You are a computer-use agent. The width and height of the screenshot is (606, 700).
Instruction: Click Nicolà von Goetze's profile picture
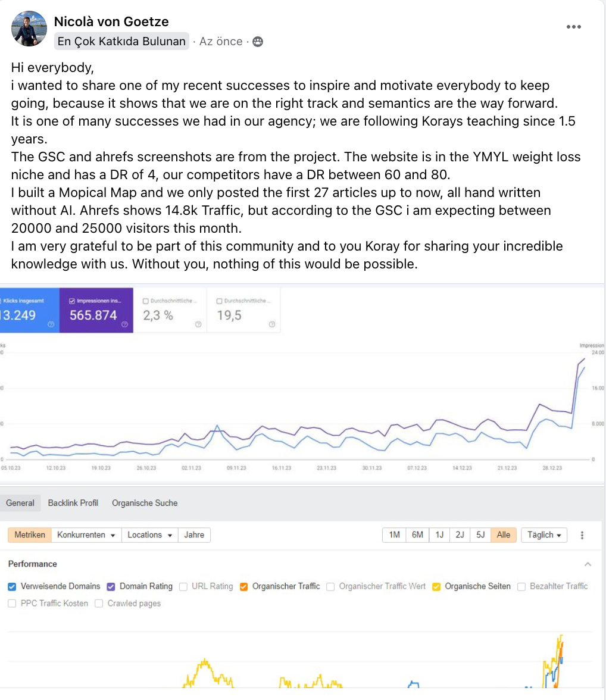29,29
